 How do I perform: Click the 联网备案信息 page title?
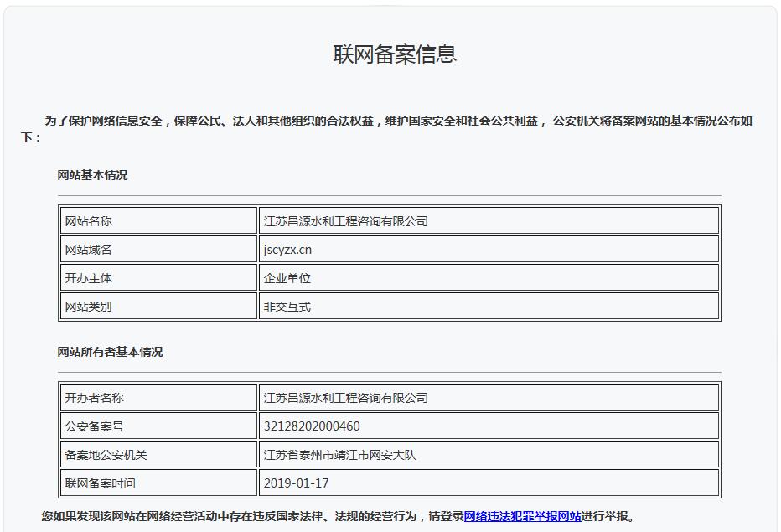[x=395, y=54]
